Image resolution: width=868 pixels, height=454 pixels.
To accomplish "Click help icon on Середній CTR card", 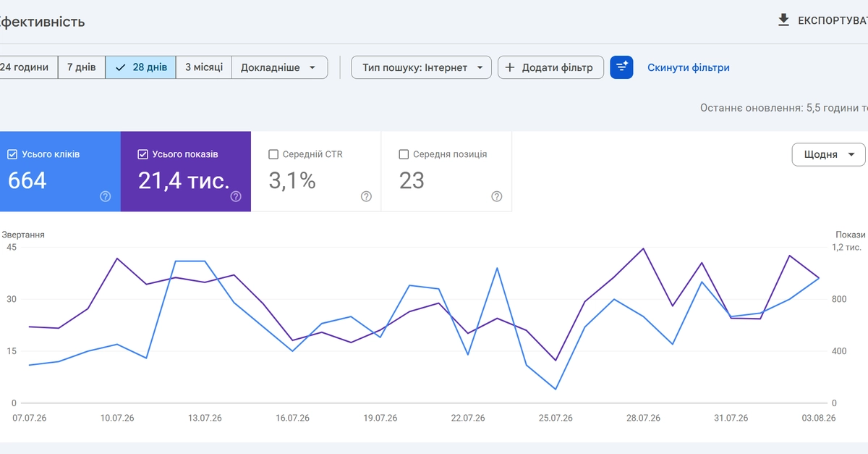I will click(x=366, y=196).
